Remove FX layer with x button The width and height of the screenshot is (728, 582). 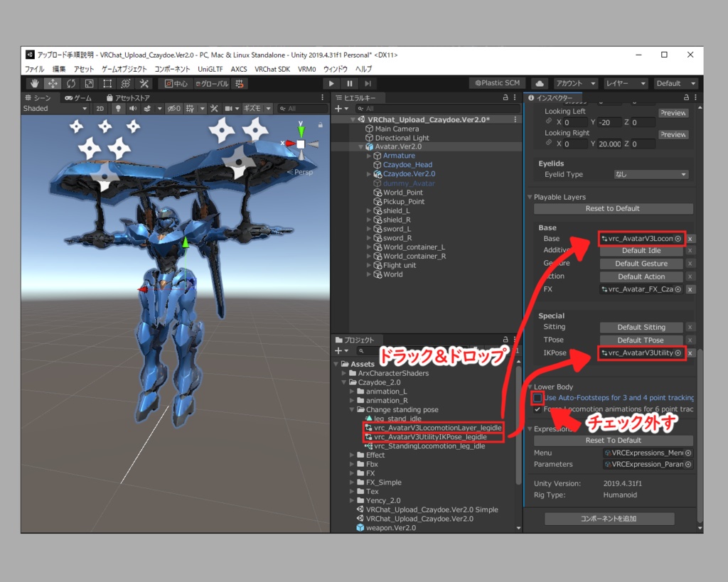(690, 290)
